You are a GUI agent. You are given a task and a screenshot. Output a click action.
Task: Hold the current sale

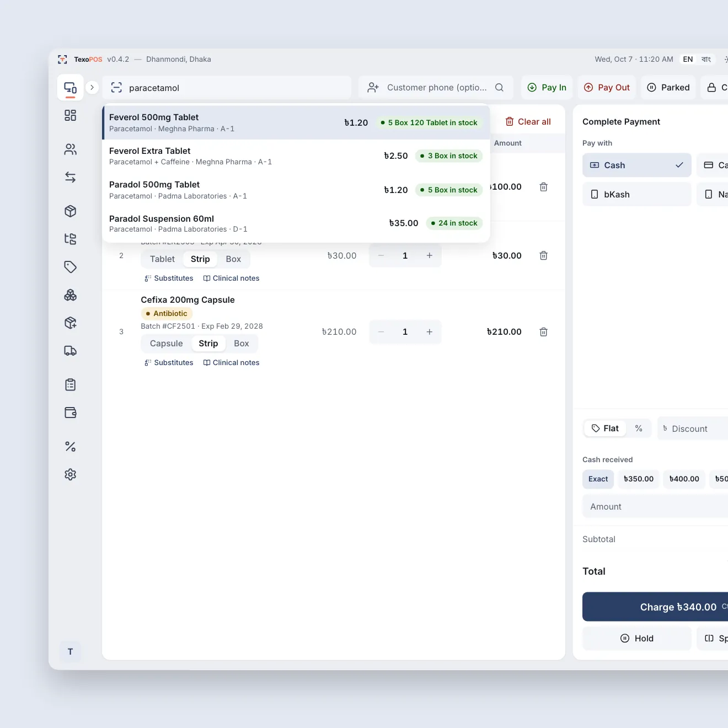point(636,638)
